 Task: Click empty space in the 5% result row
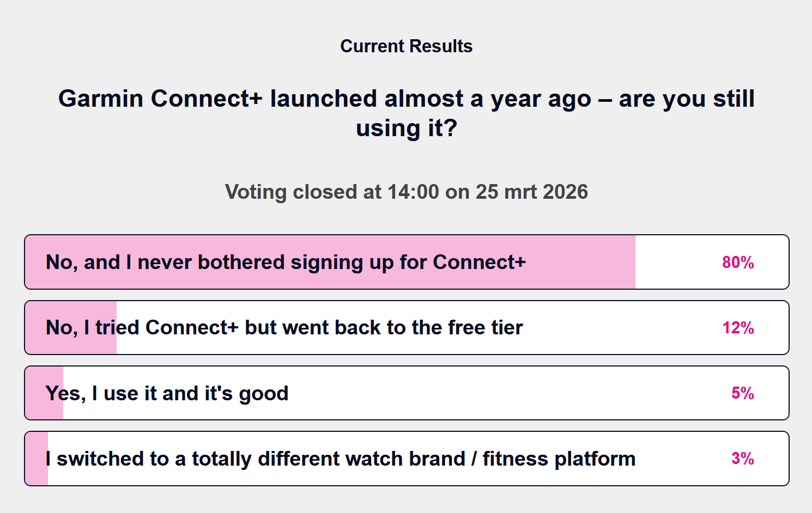coord(490,393)
